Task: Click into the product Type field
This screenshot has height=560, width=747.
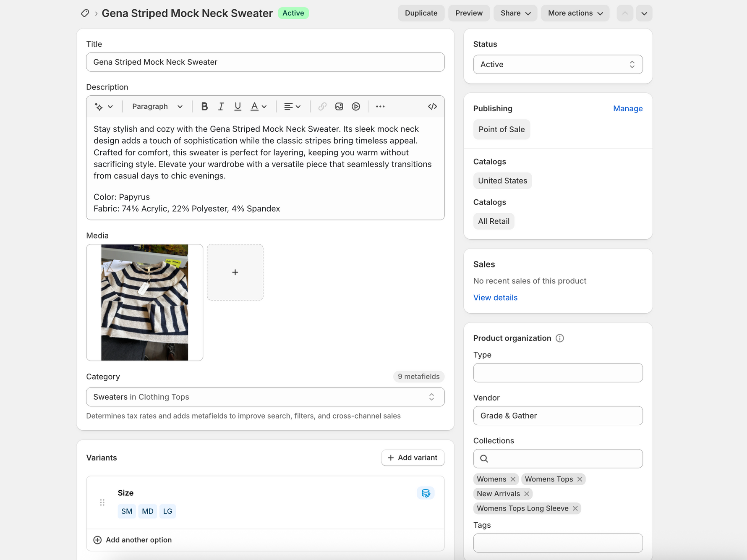Action: click(x=558, y=373)
